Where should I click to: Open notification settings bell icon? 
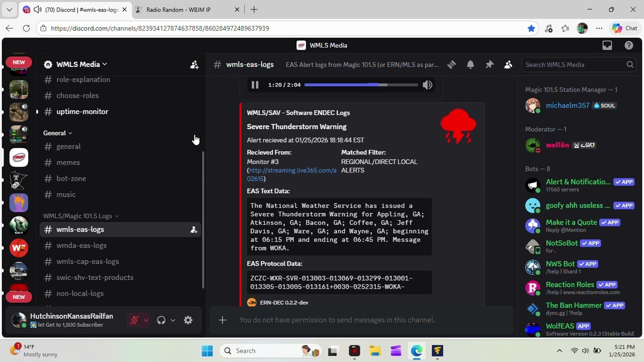click(x=470, y=64)
